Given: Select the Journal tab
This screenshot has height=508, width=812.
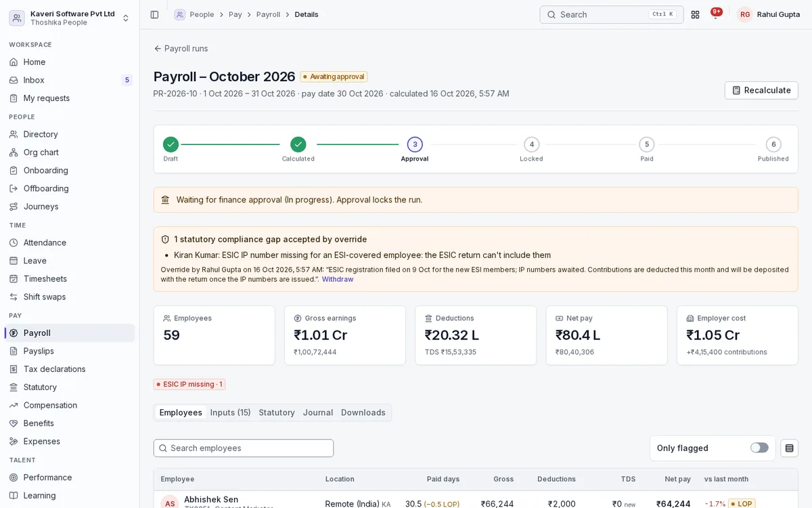Looking at the screenshot, I should 318,412.
